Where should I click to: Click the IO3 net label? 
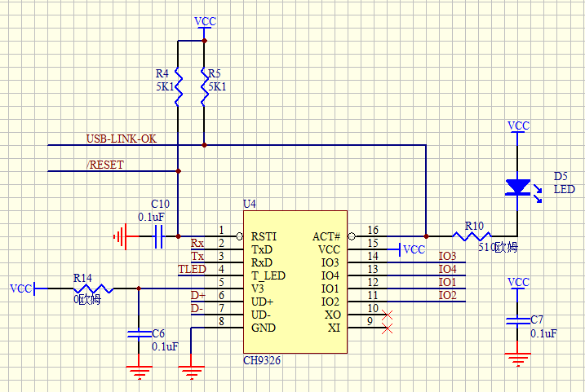[447, 256]
